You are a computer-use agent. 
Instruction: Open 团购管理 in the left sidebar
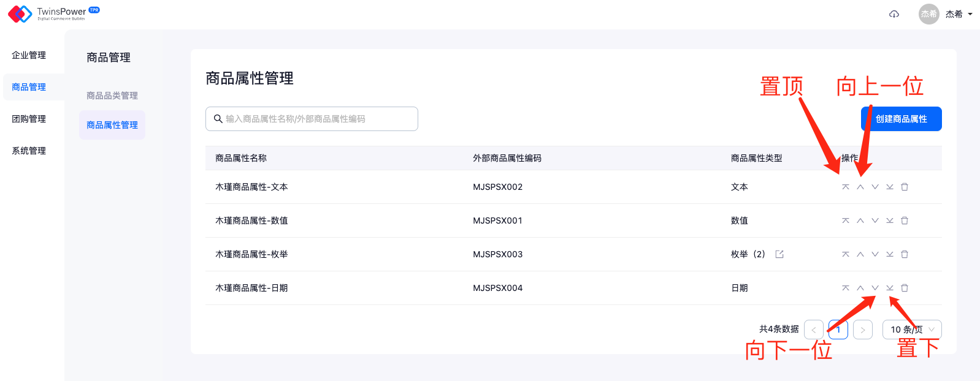[x=29, y=119]
